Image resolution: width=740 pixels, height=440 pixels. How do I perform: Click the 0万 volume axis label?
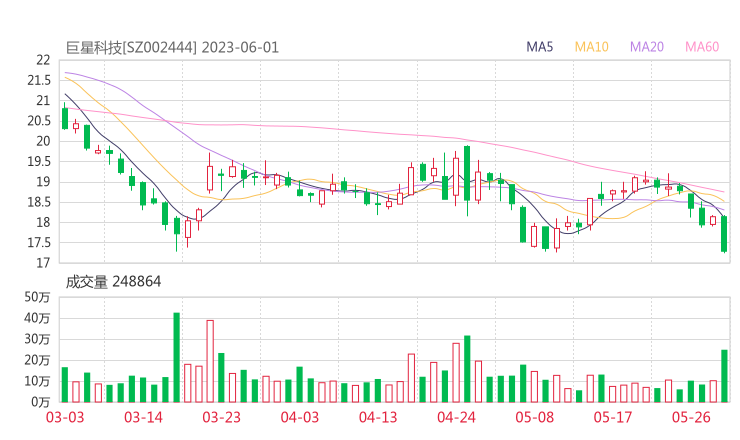41,402
